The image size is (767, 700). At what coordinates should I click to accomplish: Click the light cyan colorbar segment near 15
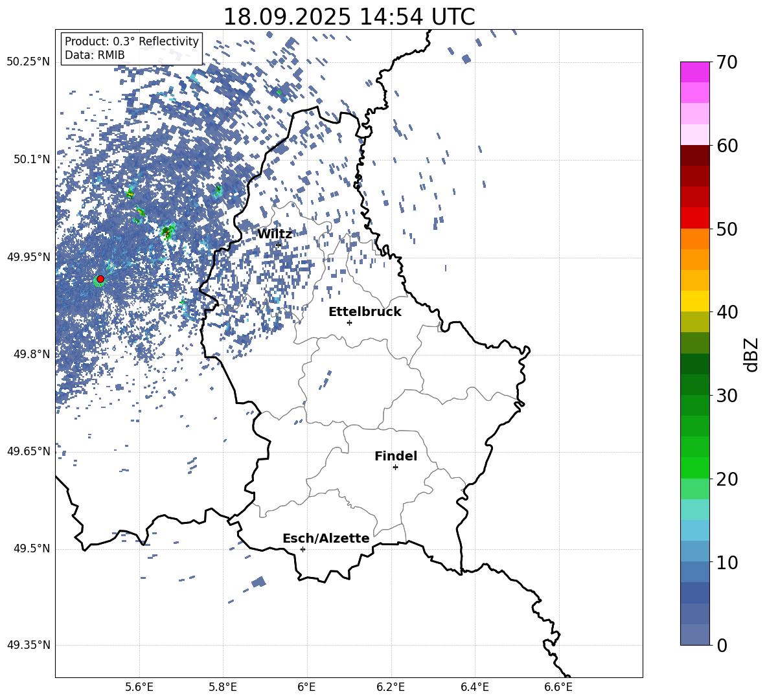coord(694,510)
